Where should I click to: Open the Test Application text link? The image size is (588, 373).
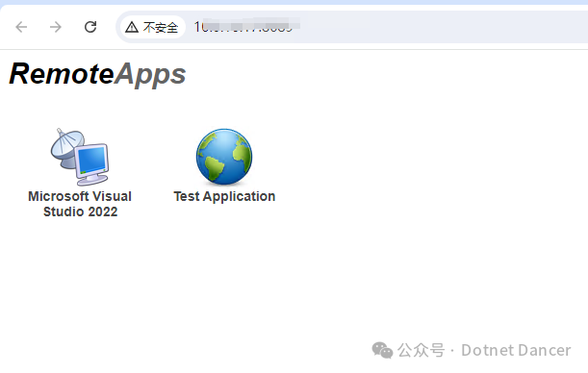coord(224,196)
